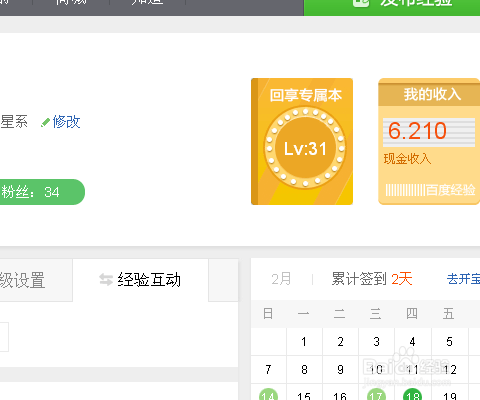Select calendar day 4
The width and height of the screenshot is (480, 400).
[413, 342]
